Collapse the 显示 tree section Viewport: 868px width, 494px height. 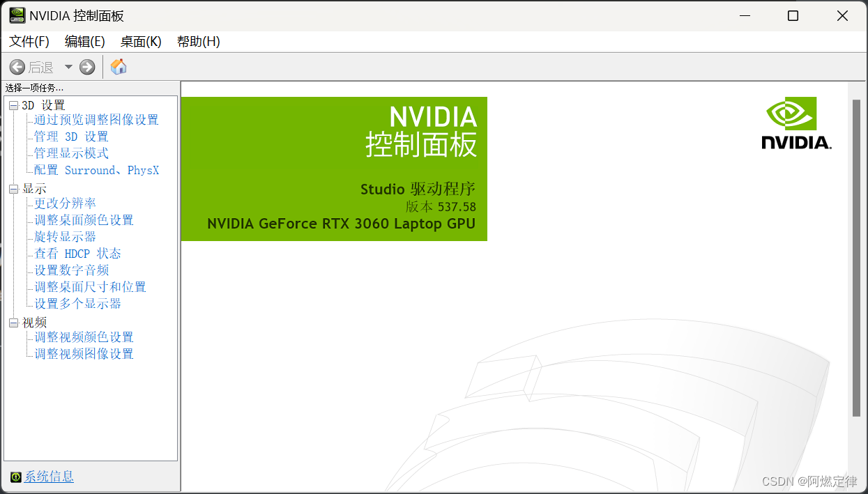tap(13, 188)
